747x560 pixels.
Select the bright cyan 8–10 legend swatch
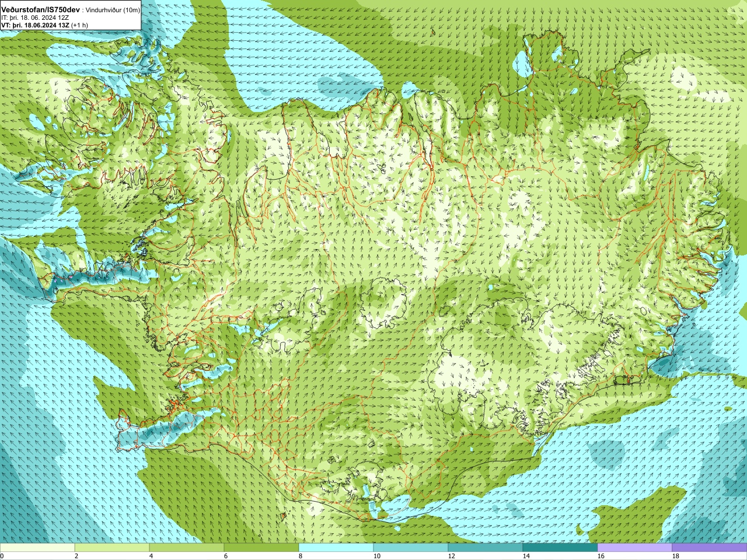pyautogui.click(x=336, y=548)
